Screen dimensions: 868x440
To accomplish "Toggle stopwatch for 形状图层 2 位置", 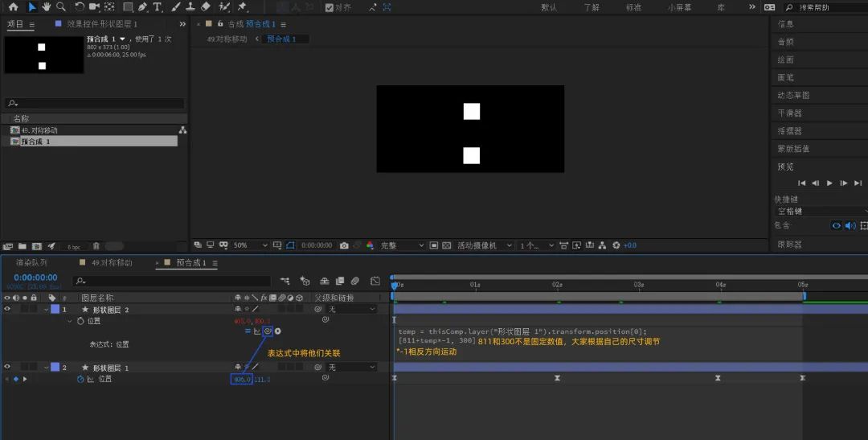I will 80,321.
